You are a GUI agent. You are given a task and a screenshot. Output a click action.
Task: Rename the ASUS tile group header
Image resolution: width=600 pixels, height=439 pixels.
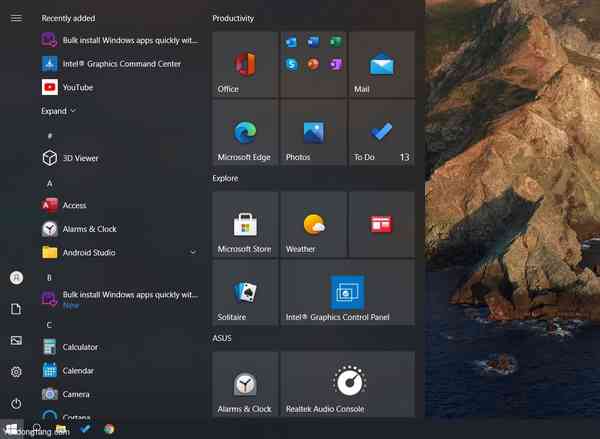point(222,338)
